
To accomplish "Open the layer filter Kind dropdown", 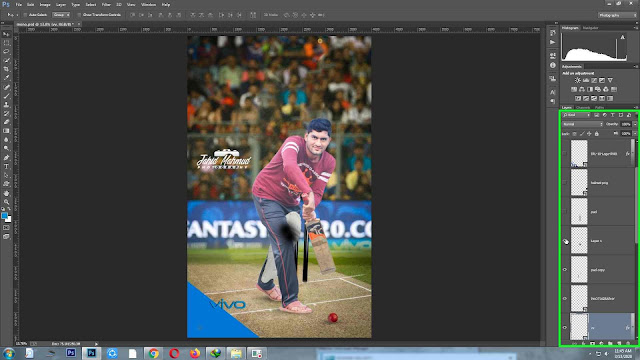I will 577,116.
